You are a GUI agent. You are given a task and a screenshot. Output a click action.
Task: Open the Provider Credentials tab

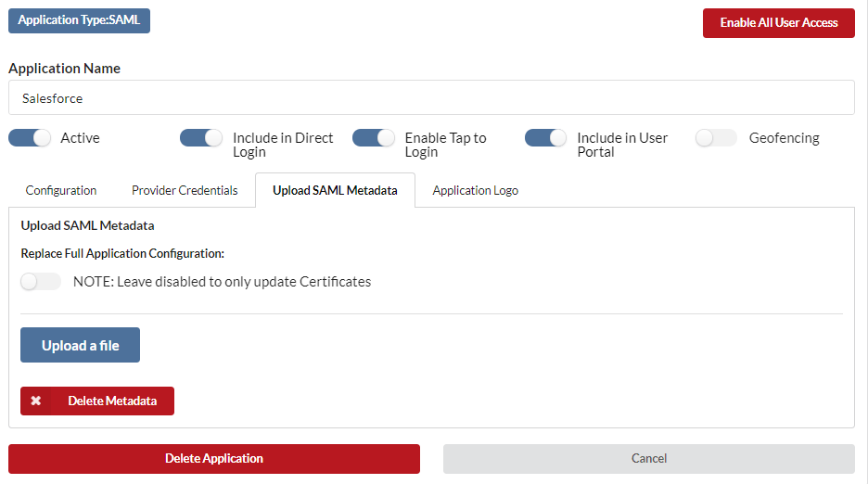click(x=185, y=190)
